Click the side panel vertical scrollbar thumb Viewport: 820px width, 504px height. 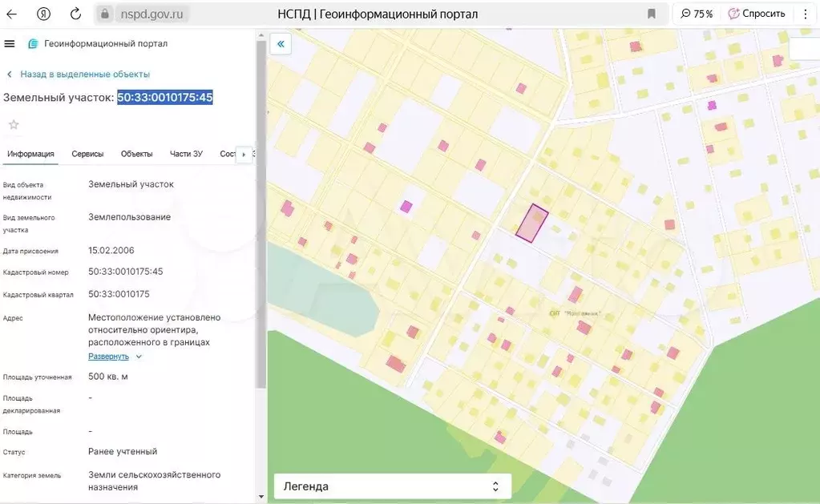pos(261,215)
